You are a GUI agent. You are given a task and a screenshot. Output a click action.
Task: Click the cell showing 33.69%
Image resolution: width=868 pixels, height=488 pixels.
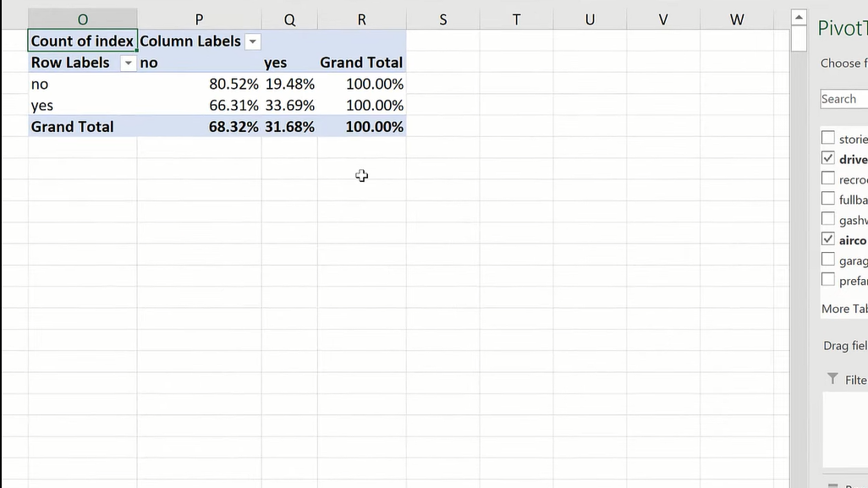coord(289,105)
